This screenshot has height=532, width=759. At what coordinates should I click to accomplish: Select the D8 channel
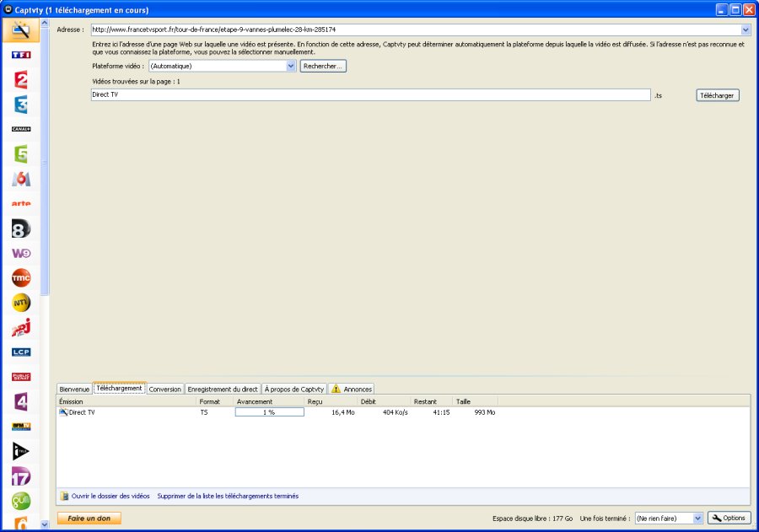21,228
